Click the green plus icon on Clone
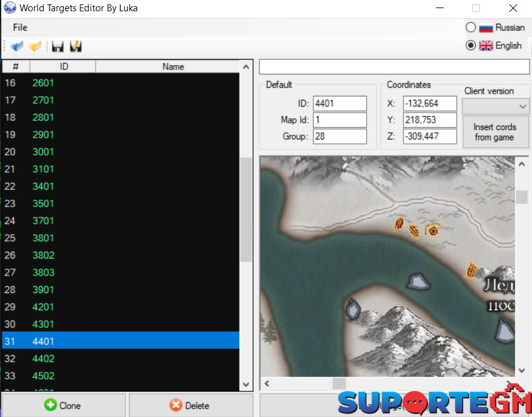532x417 pixels. pyautogui.click(x=51, y=405)
